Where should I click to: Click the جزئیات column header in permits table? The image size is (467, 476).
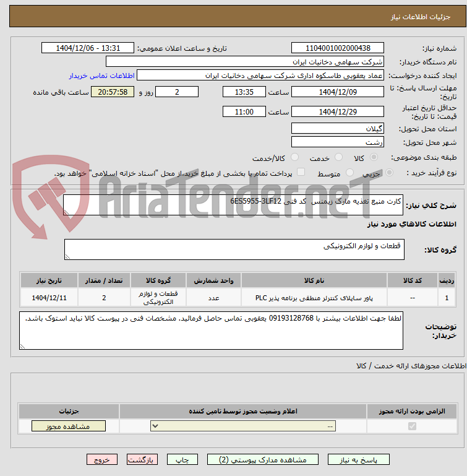[x=69, y=412]
